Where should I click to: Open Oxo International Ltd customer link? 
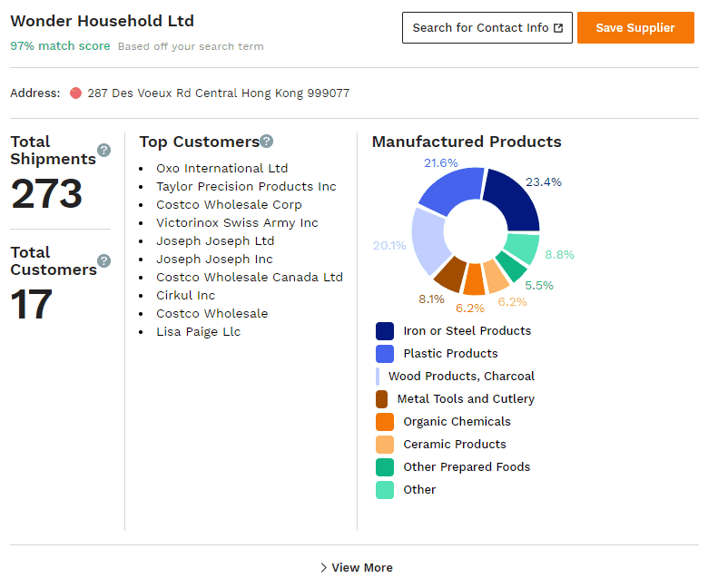pyautogui.click(x=221, y=168)
